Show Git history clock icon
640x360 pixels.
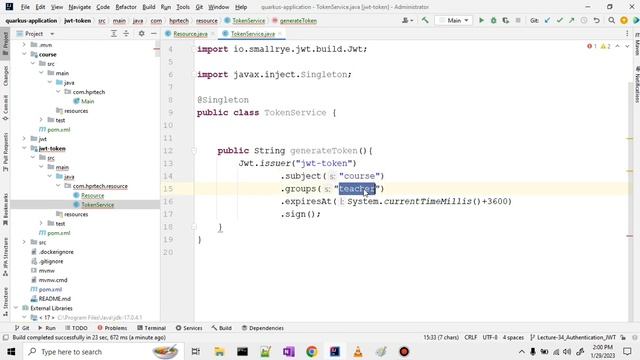[584, 20]
